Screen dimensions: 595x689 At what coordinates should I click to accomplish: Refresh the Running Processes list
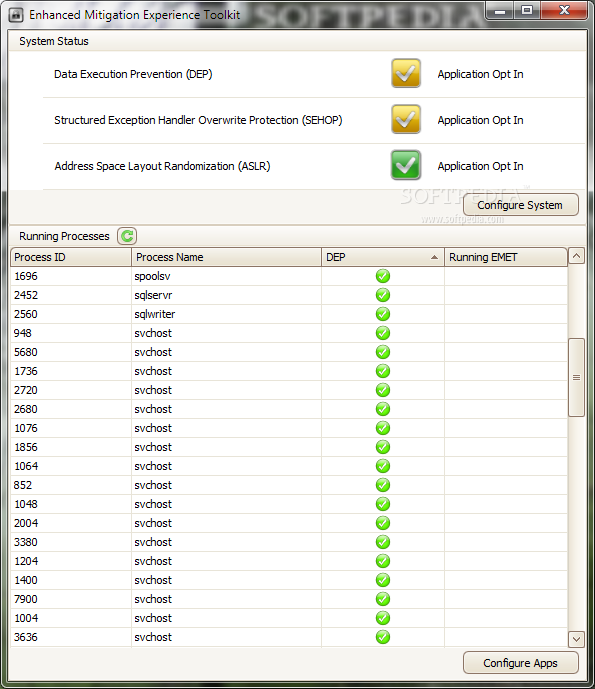(x=127, y=236)
